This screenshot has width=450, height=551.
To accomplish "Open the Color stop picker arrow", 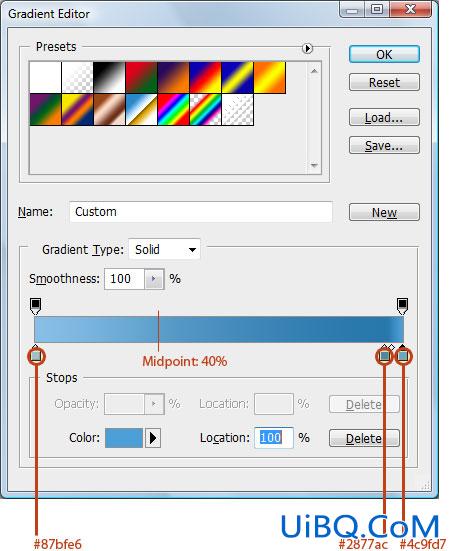I will pyautogui.click(x=153, y=438).
